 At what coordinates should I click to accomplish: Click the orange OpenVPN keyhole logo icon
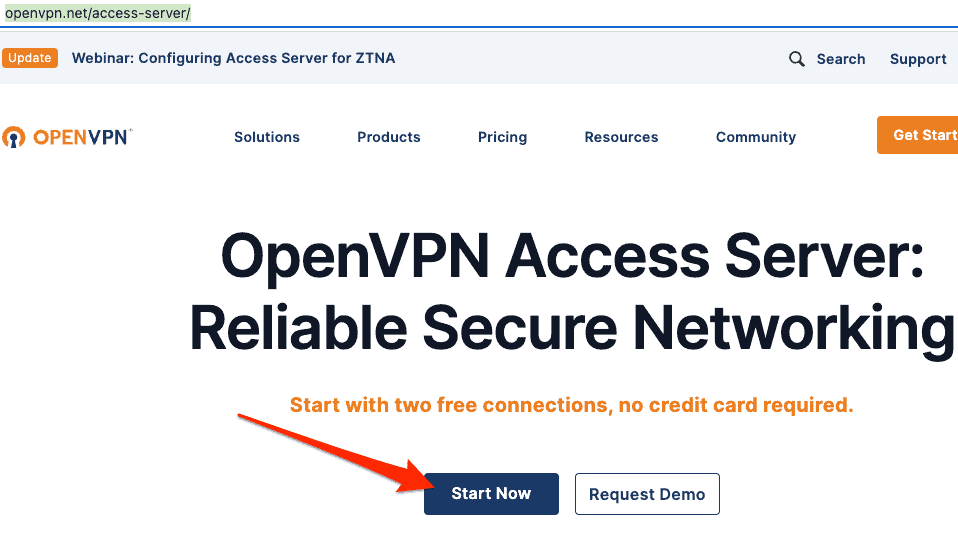(x=13, y=137)
